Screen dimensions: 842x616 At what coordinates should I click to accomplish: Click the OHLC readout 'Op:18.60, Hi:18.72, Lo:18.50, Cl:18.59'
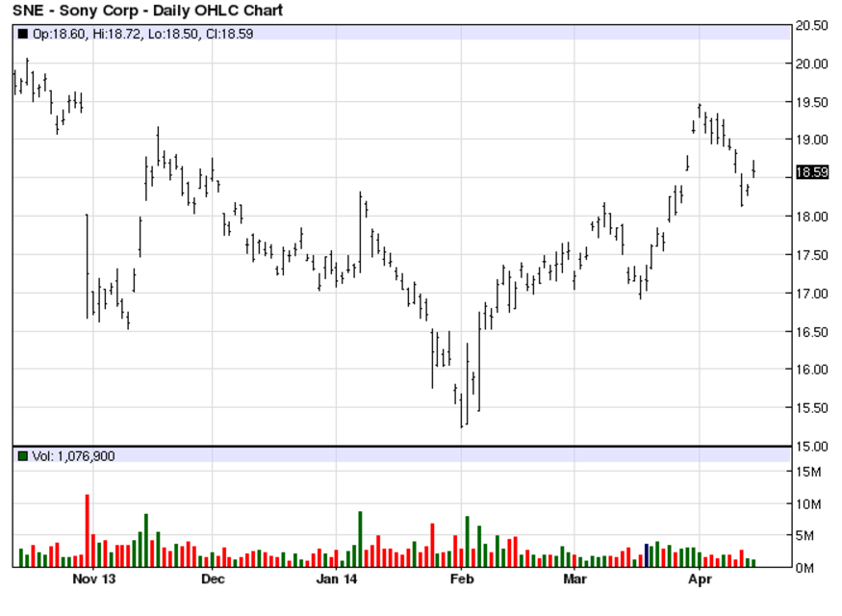(142, 34)
